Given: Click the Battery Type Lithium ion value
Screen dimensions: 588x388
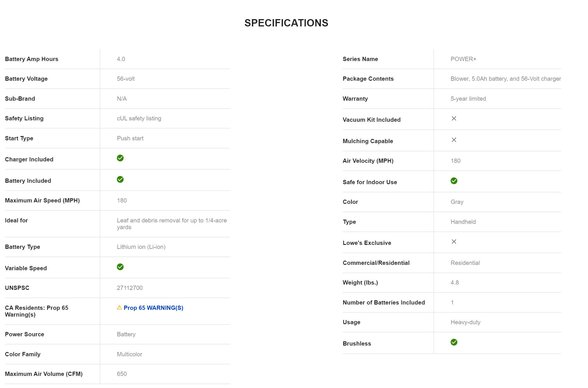Looking at the screenshot, I should click(141, 247).
